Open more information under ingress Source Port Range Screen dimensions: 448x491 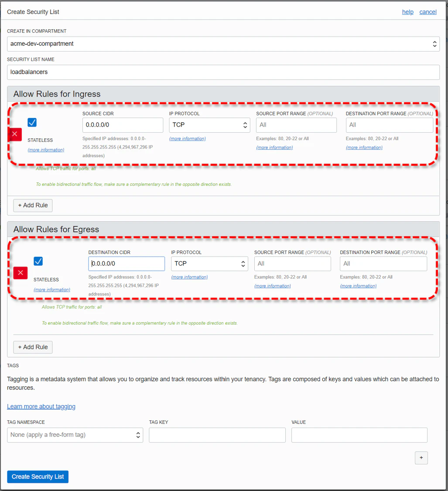coord(274,148)
